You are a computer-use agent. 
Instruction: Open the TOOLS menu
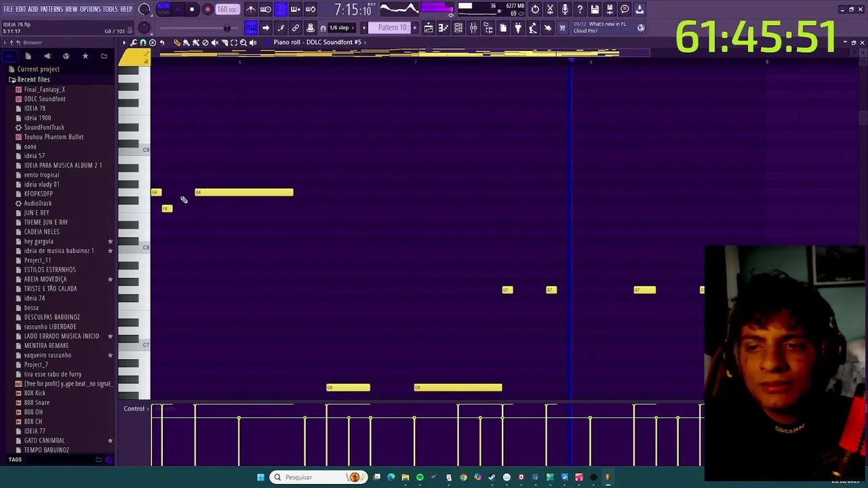point(111,9)
